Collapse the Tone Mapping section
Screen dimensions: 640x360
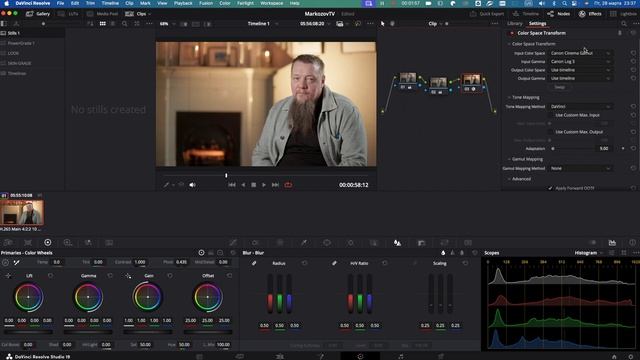pos(509,98)
